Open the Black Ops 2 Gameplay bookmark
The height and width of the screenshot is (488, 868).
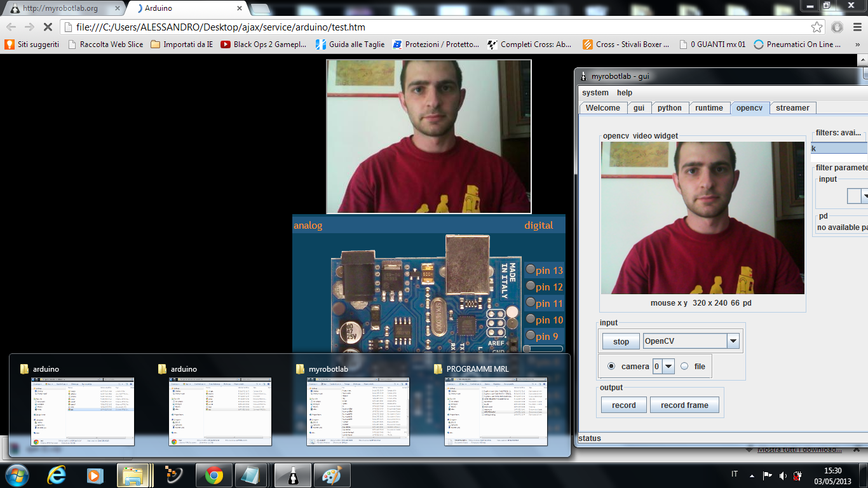point(264,44)
